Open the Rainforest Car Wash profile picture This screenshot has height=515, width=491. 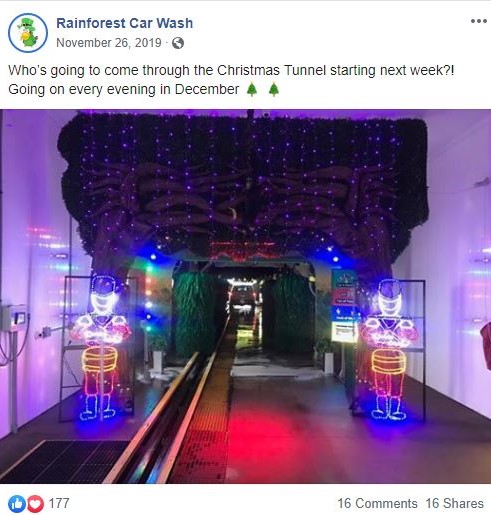click(28, 33)
